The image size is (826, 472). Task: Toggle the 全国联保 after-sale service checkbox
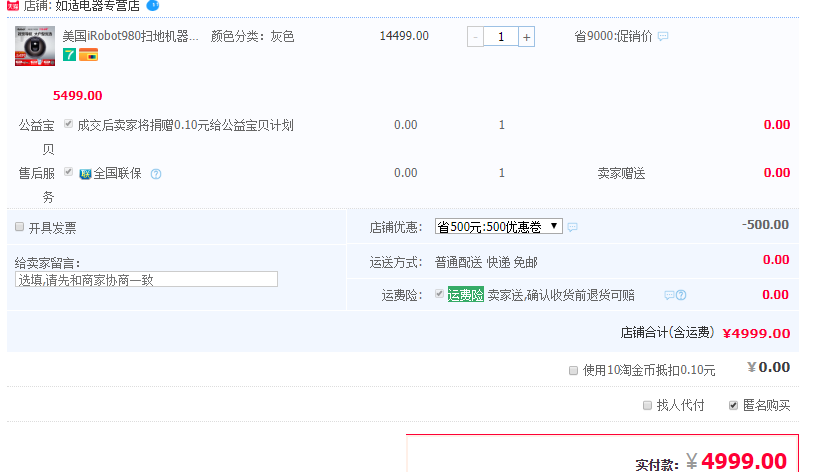pos(68,171)
